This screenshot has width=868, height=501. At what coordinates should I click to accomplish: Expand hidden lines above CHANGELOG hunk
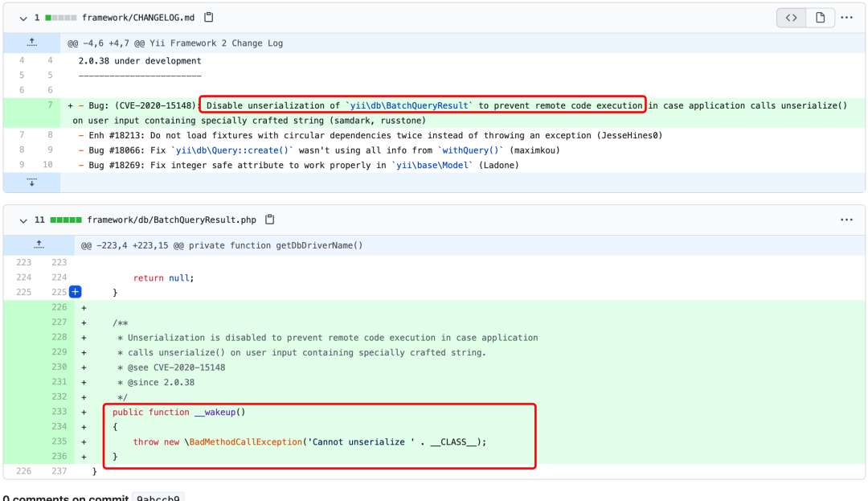pyautogui.click(x=32, y=43)
